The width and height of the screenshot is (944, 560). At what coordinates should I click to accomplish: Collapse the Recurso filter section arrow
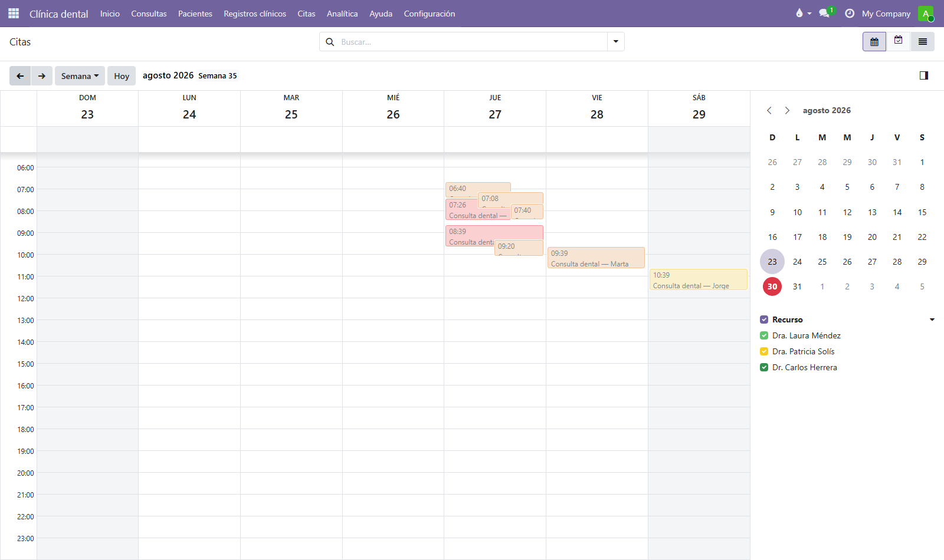932,319
